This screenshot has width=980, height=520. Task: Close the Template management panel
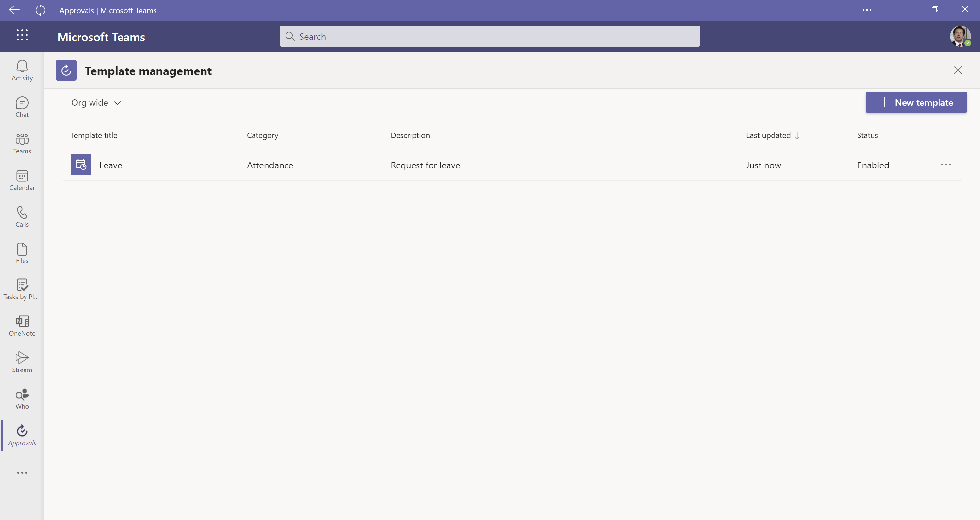(x=957, y=70)
